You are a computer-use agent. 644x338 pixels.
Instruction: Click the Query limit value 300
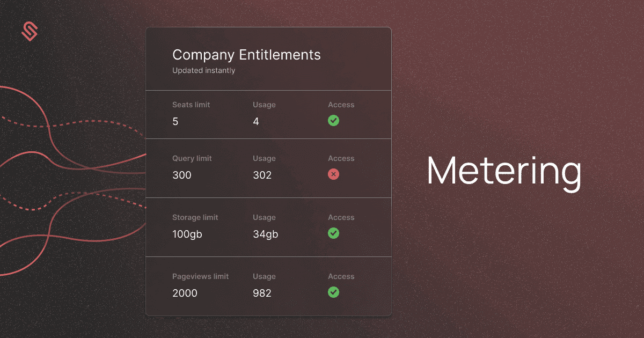coord(182,175)
